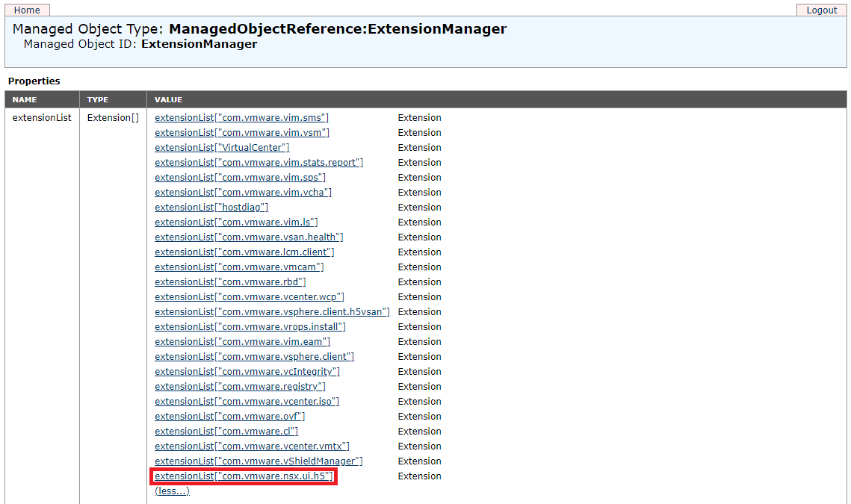Viewport: 851px width, 504px height.
Task: Open extensionList hostdiag link
Action: click(x=211, y=208)
